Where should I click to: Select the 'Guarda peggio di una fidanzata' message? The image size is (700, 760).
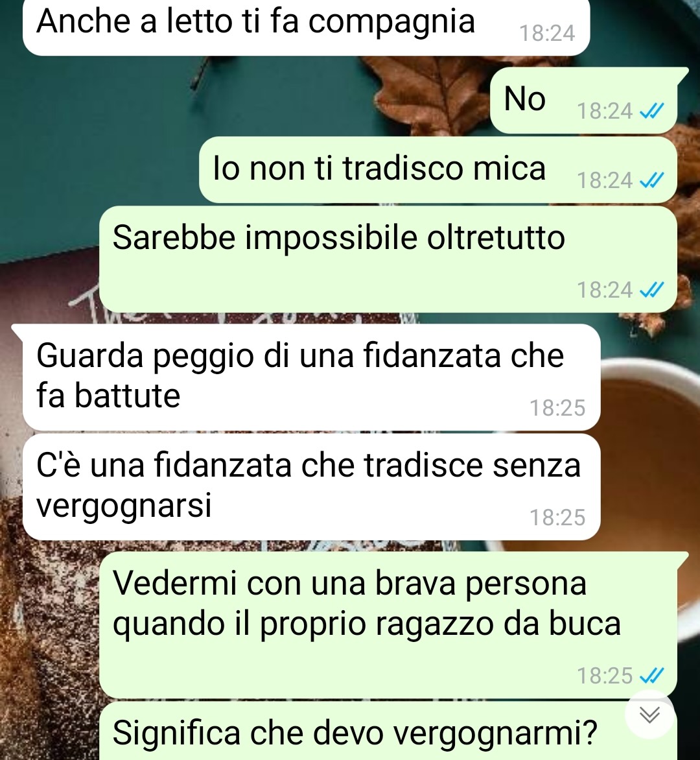(x=312, y=377)
